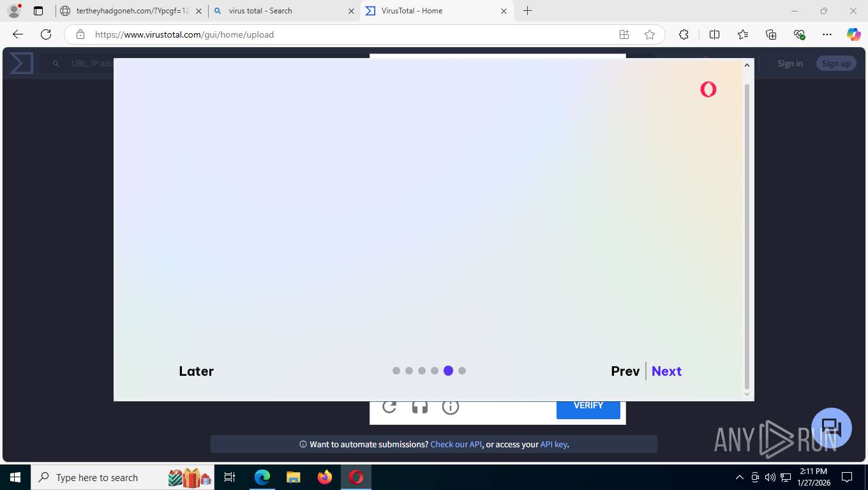Select the first carousel dot
Screen dimensions: 868x490
[396, 371]
